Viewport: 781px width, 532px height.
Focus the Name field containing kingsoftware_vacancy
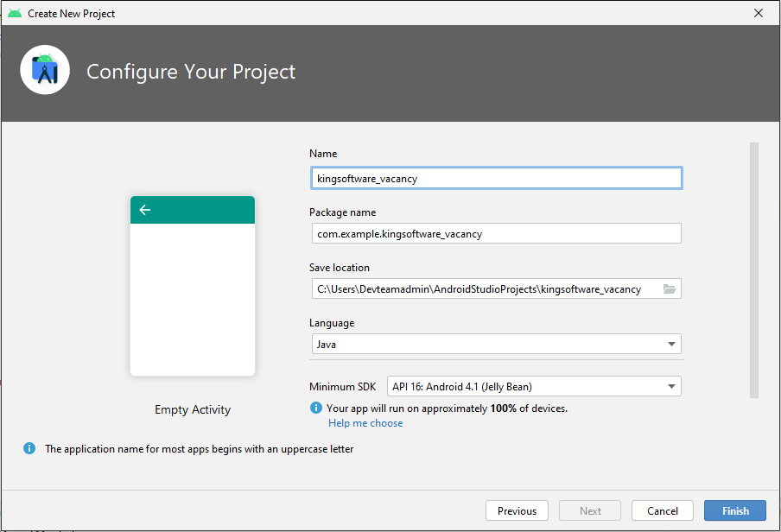495,178
